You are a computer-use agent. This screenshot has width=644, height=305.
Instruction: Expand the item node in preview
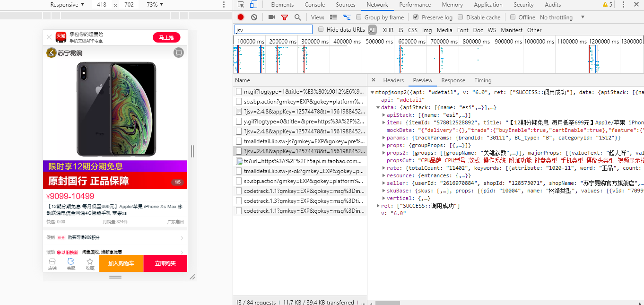[x=384, y=122]
